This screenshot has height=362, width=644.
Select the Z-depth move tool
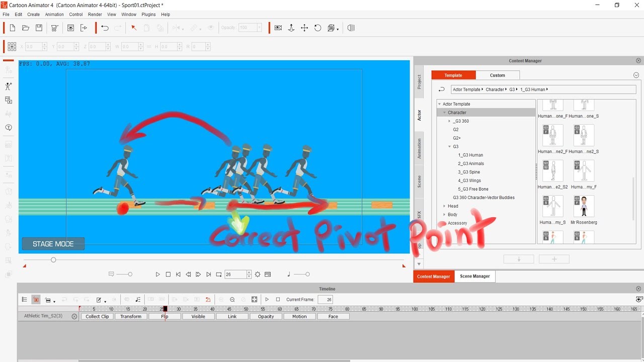click(x=291, y=28)
